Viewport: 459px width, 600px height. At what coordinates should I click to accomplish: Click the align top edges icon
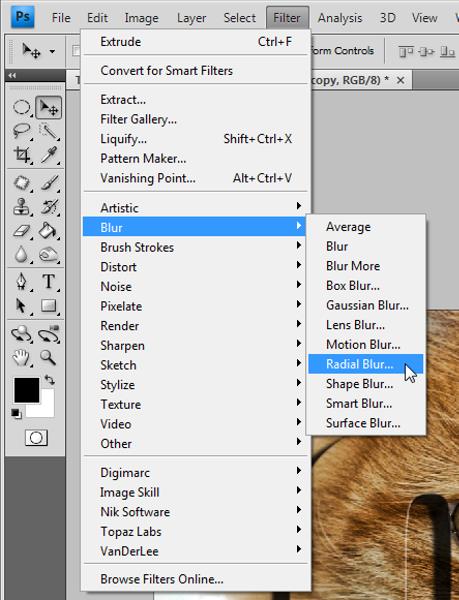click(x=406, y=51)
